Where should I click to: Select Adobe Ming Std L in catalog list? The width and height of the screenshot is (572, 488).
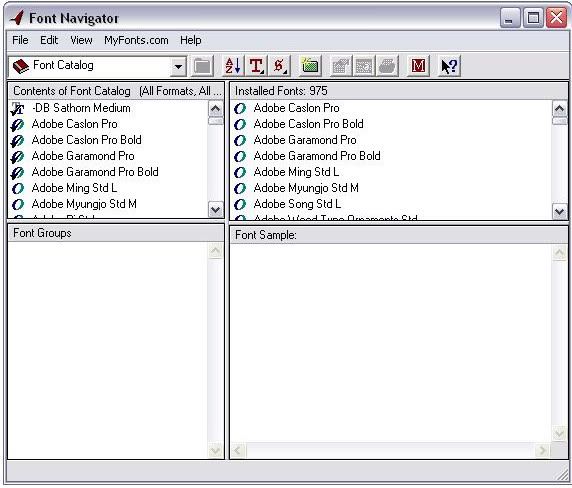coord(74,188)
